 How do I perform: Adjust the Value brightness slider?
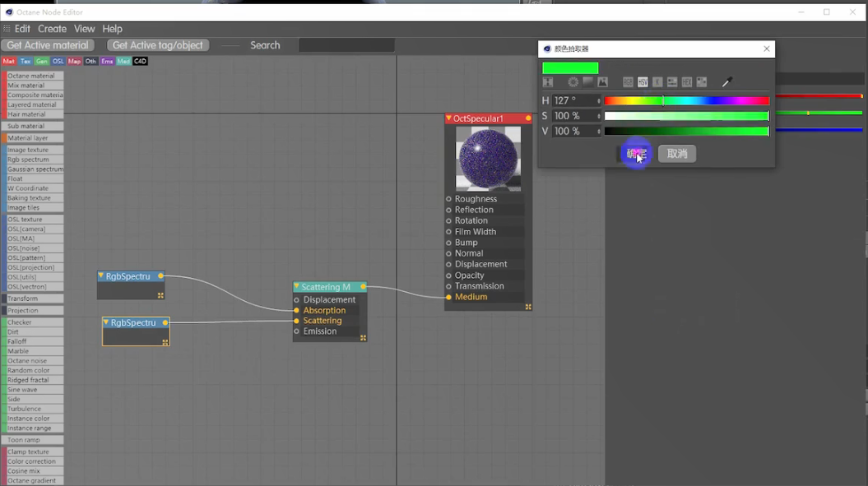686,132
